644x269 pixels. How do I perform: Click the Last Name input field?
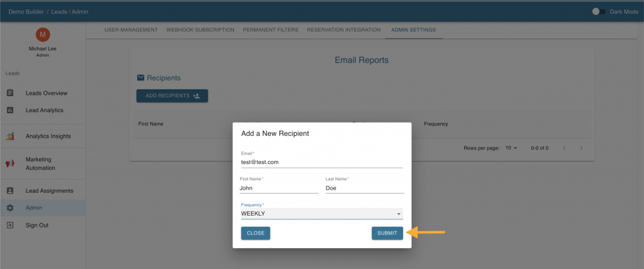click(x=365, y=188)
